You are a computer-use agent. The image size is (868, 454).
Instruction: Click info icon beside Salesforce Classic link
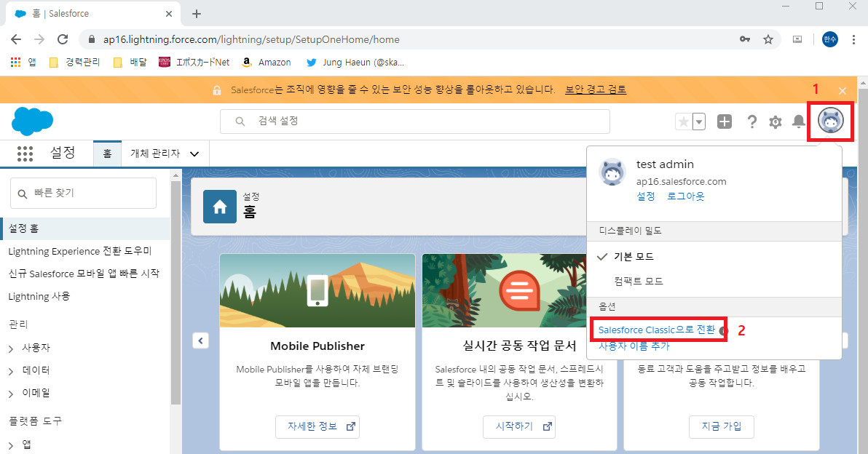pyautogui.click(x=723, y=331)
